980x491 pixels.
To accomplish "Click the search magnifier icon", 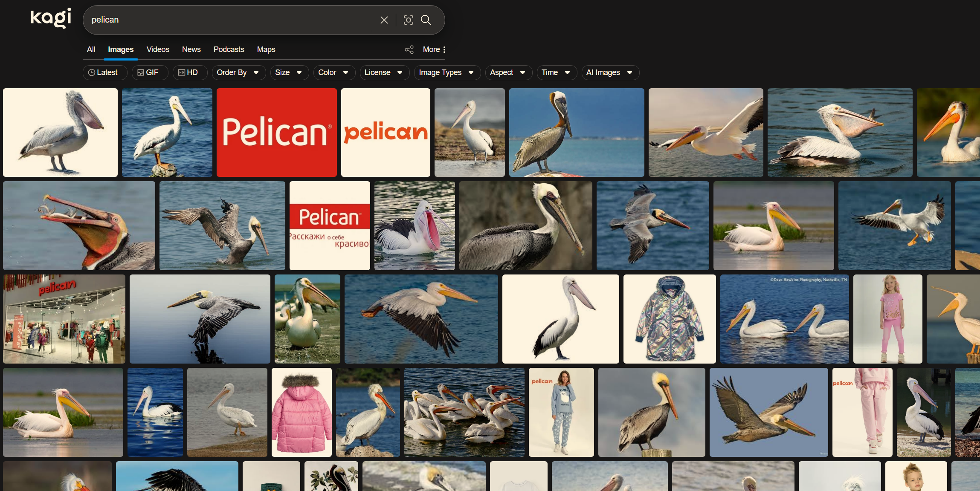I will (426, 20).
